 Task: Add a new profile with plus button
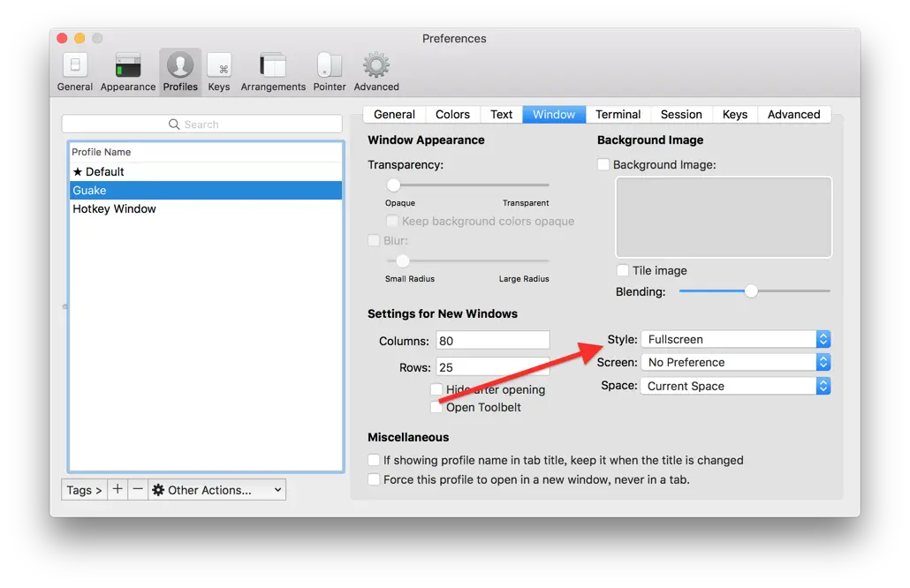118,489
